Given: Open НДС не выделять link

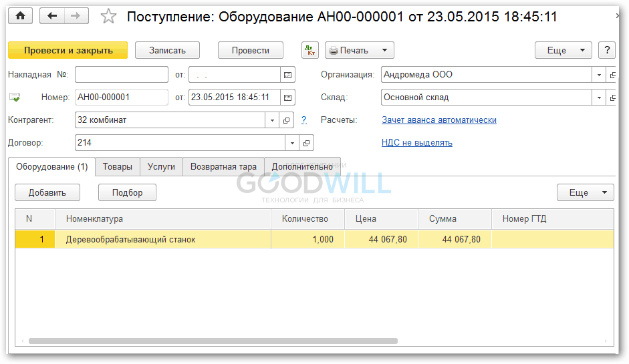Looking at the screenshot, I should click(417, 143).
